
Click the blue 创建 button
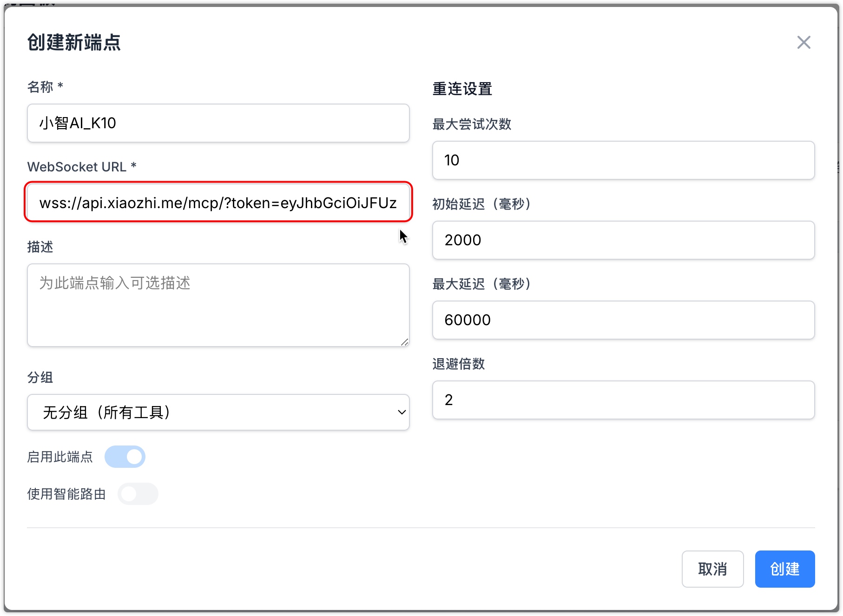click(784, 569)
